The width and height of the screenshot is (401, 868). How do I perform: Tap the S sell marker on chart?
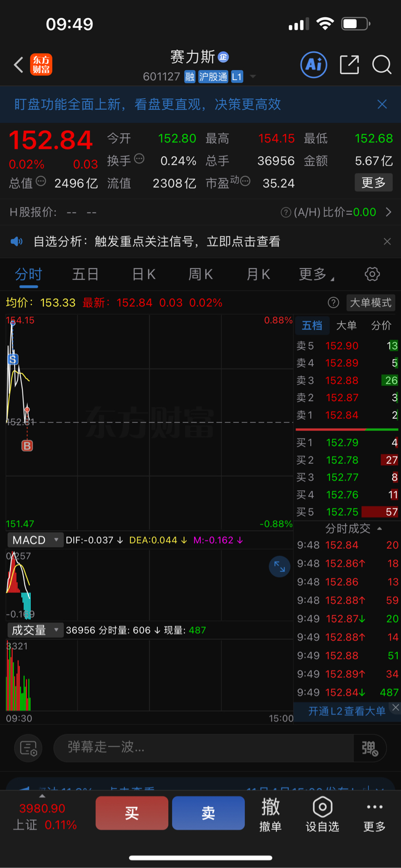[13, 359]
